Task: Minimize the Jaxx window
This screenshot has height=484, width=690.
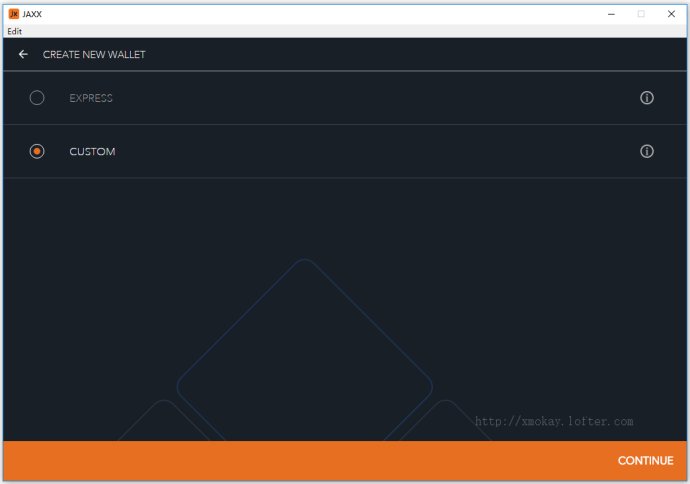Action: [x=611, y=14]
